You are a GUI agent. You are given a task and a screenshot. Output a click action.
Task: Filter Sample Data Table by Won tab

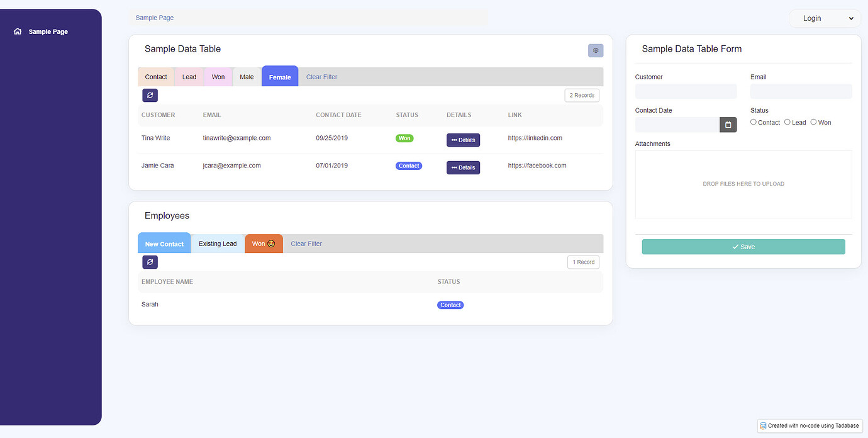[218, 77]
